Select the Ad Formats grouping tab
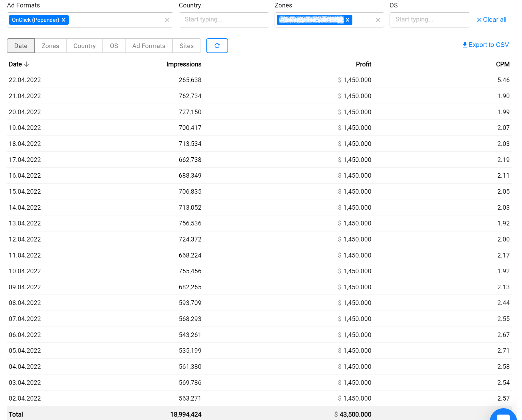 point(149,46)
